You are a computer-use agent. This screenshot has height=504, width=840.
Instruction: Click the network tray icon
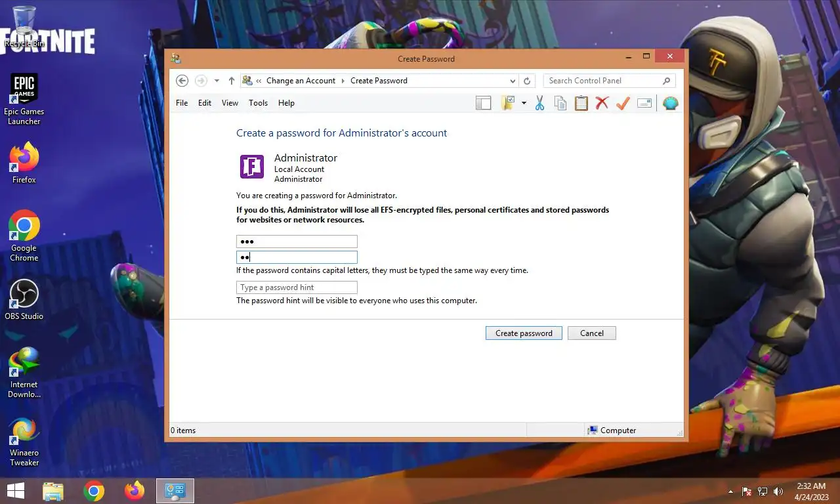pos(763,492)
